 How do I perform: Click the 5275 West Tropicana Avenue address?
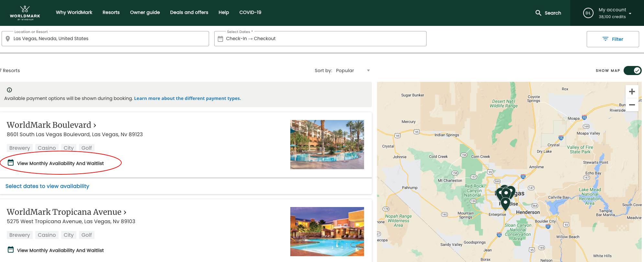[71, 221]
